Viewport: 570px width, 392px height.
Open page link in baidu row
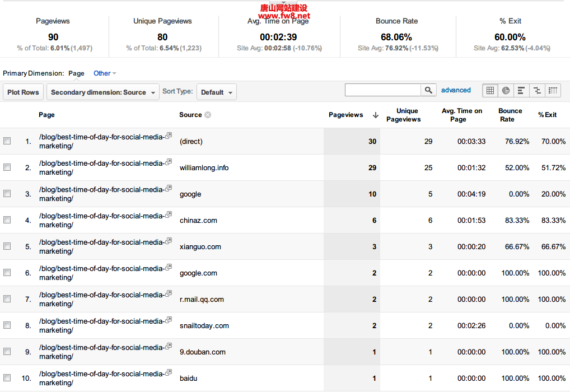point(101,378)
